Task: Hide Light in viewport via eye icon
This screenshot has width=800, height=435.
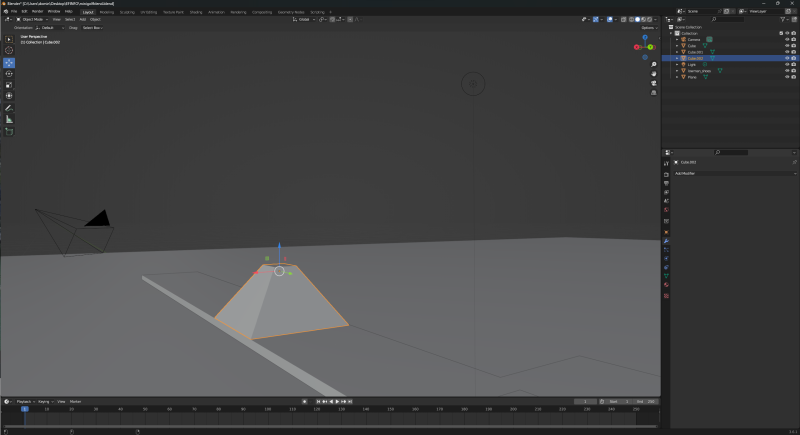Action: pyautogui.click(x=787, y=64)
